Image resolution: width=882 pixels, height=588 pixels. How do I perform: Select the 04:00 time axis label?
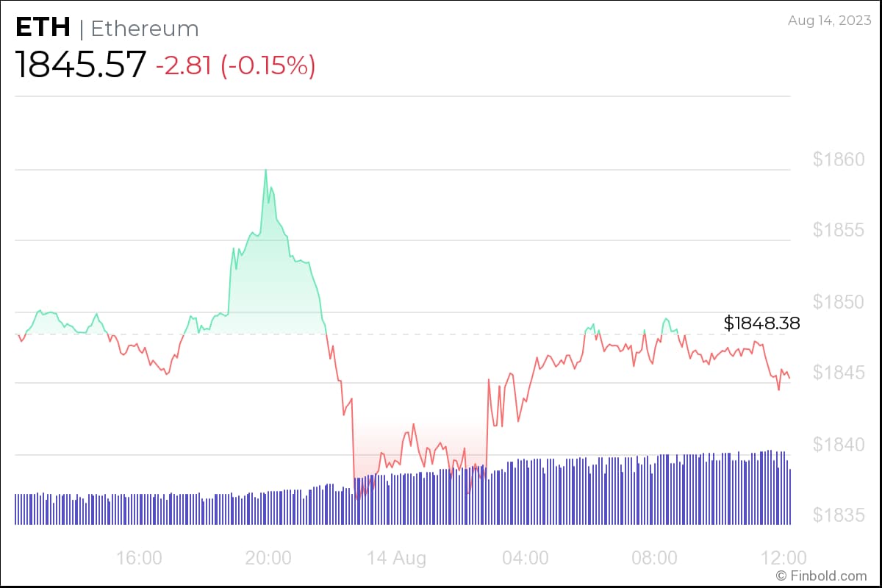point(526,558)
